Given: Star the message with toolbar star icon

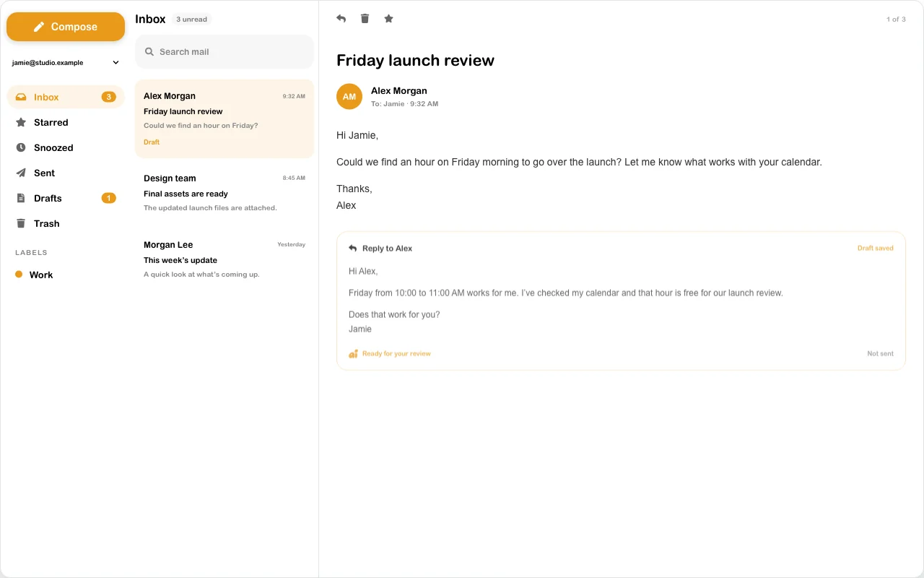Looking at the screenshot, I should click(x=388, y=19).
